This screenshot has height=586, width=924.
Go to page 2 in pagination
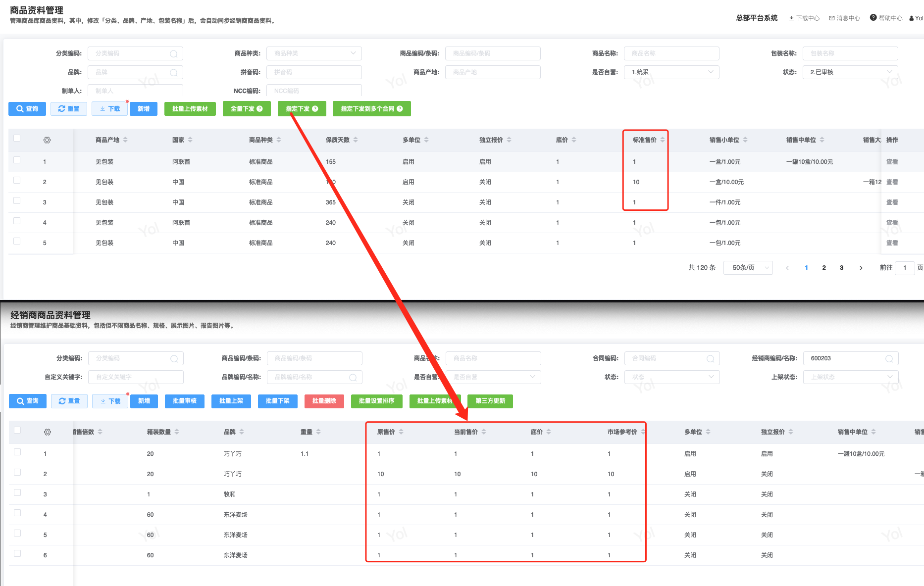pyautogui.click(x=824, y=268)
